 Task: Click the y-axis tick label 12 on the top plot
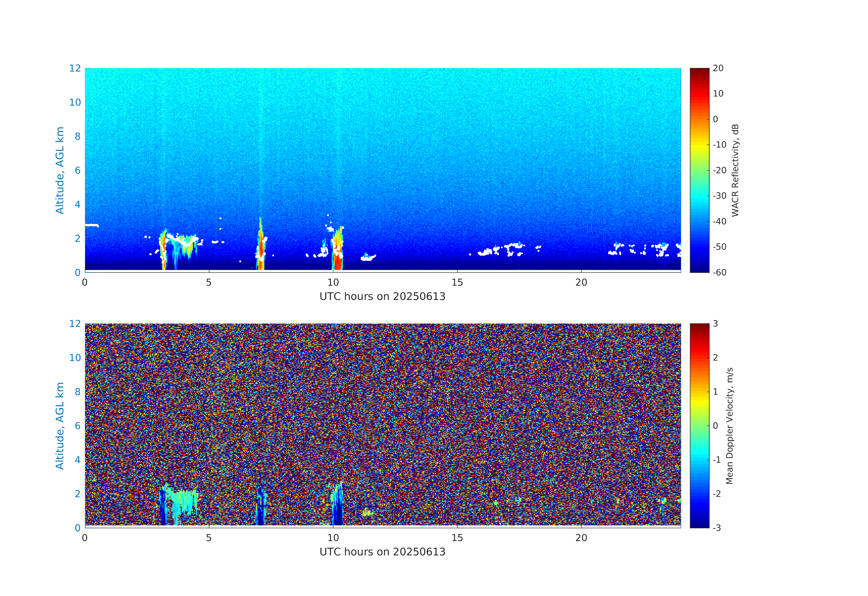pos(75,68)
